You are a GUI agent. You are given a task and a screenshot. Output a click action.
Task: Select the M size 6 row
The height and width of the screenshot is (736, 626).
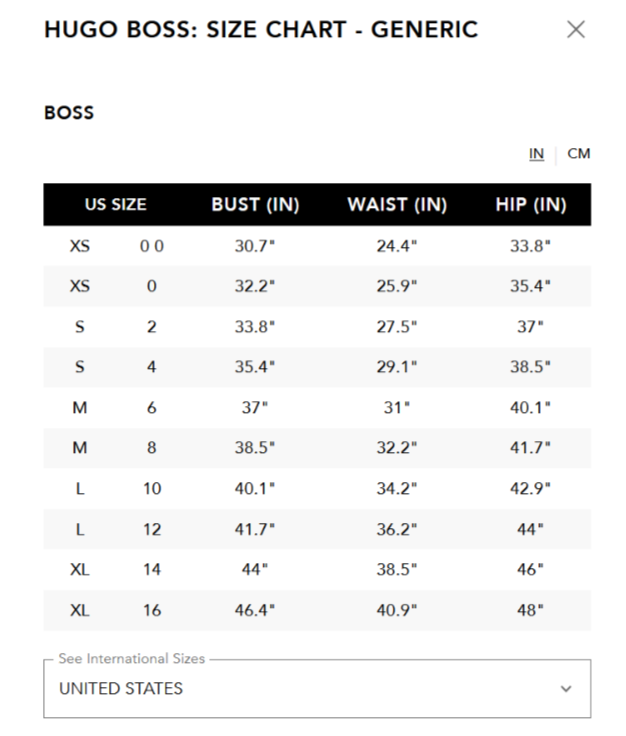tap(316, 408)
